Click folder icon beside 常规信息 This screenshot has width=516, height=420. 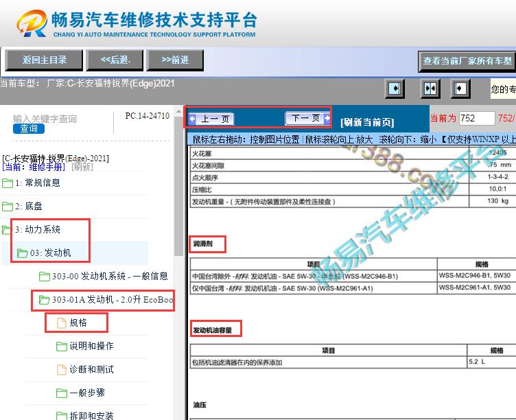tap(8, 183)
